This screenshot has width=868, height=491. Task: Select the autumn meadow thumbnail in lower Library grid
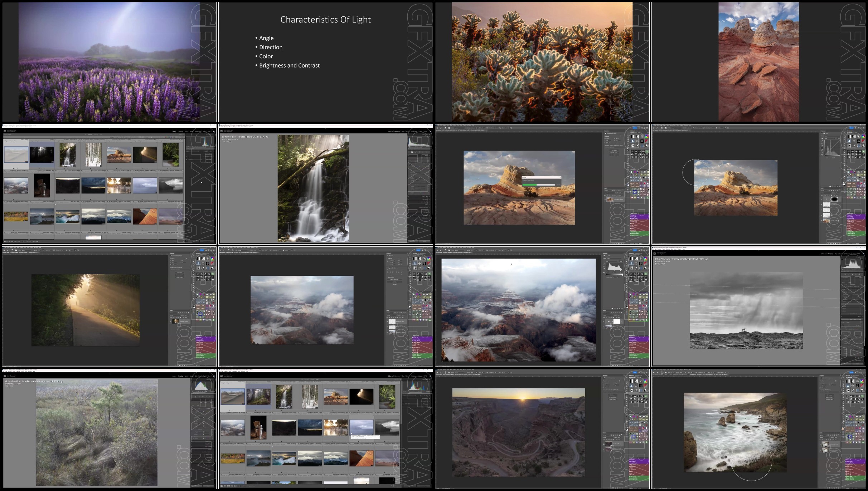click(233, 458)
